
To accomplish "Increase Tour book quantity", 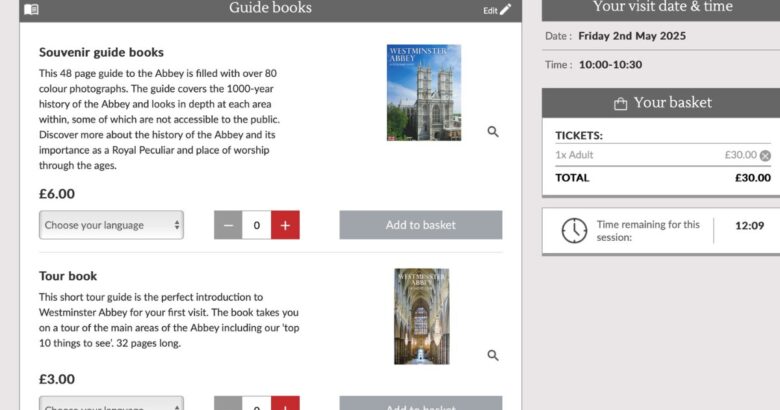I will point(285,404).
